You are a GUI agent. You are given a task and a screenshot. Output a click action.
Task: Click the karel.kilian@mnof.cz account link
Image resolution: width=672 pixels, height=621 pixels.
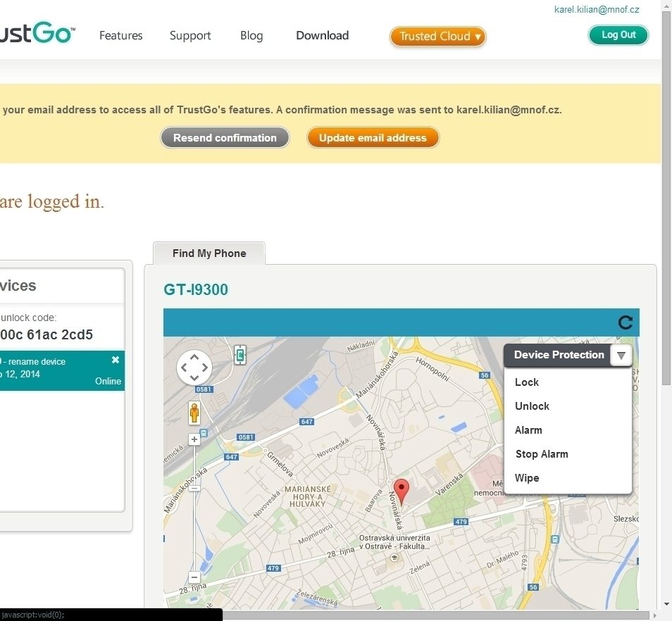(597, 9)
